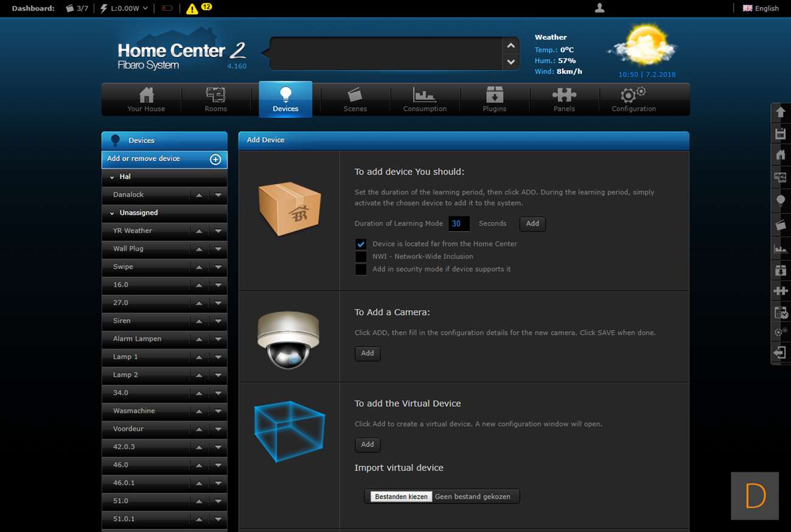Collapse the Unassigned device group
Viewport: 791px width, 532px height.
(x=112, y=213)
